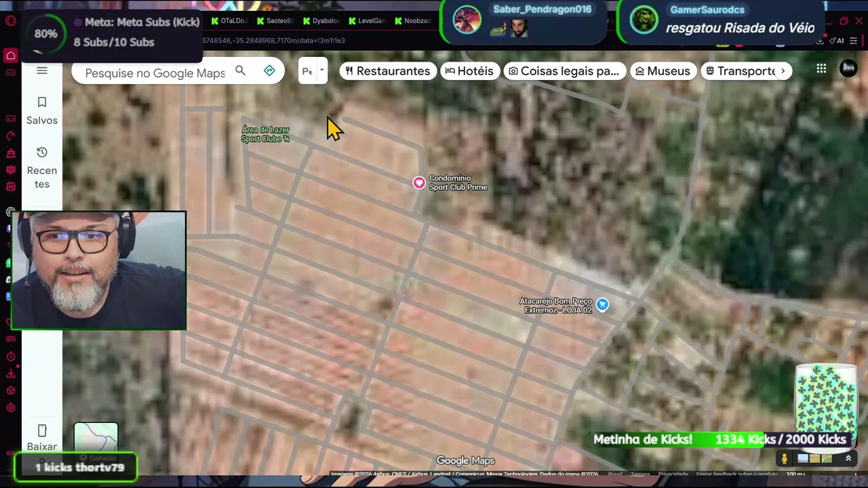The width and height of the screenshot is (868, 488).
Task: Click the Brasil footer link
Action: pos(615,474)
